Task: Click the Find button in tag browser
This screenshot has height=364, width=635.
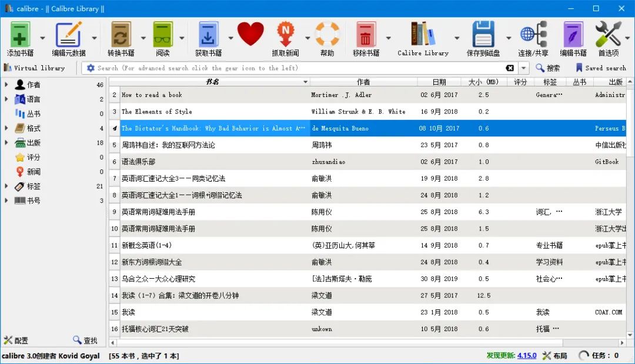Action: (85, 340)
